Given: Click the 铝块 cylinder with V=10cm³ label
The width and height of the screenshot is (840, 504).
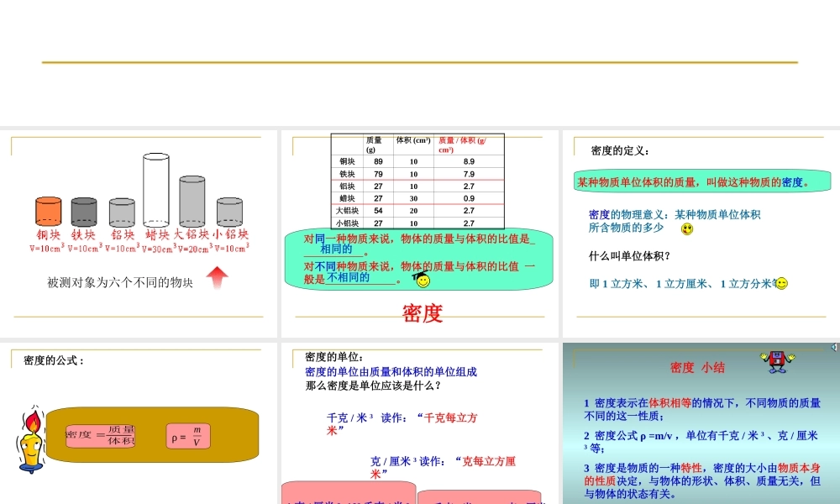Looking at the screenshot, I should 122,213.
